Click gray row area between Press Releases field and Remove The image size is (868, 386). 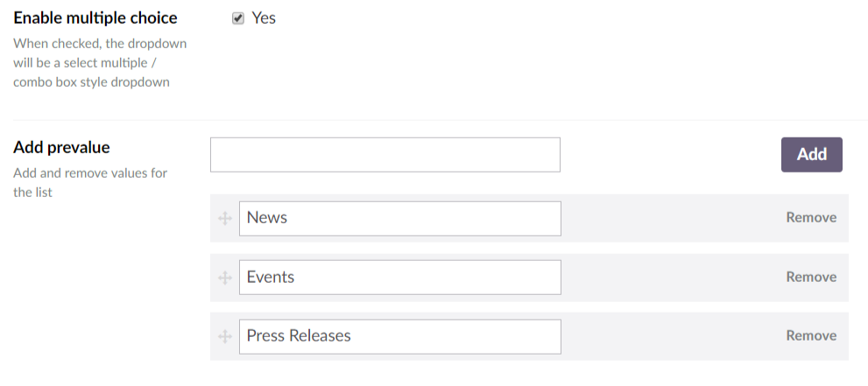[x=674, y=336]
